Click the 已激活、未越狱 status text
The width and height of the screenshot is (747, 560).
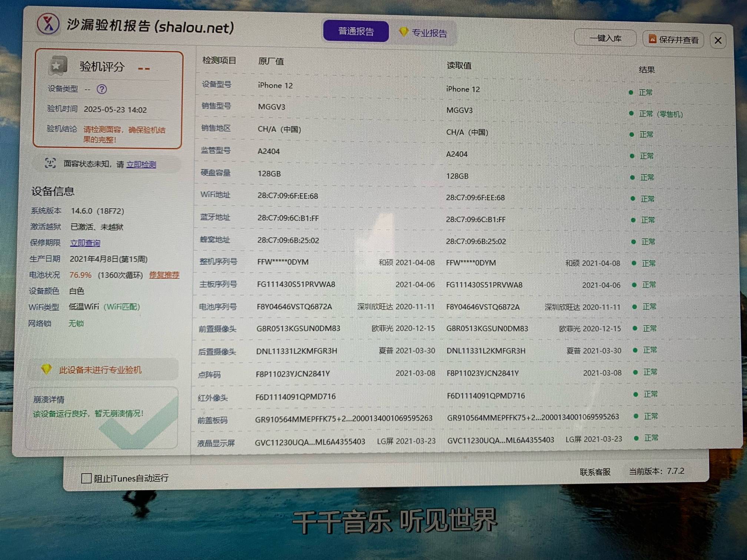[97, 227]
